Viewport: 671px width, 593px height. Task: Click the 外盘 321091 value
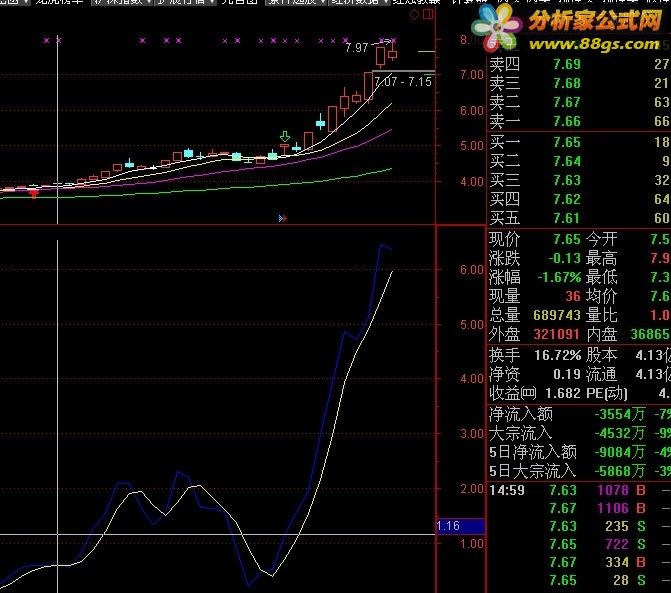coord(557,334)
